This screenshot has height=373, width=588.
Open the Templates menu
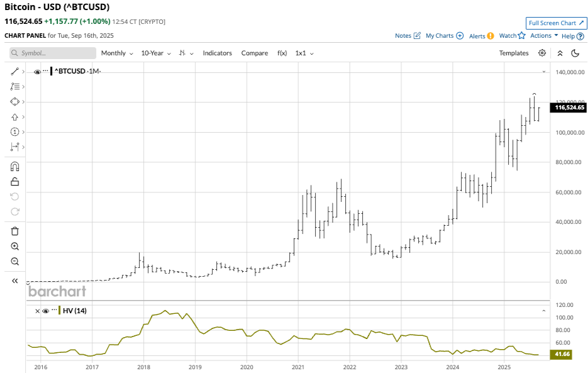[514, 53]
